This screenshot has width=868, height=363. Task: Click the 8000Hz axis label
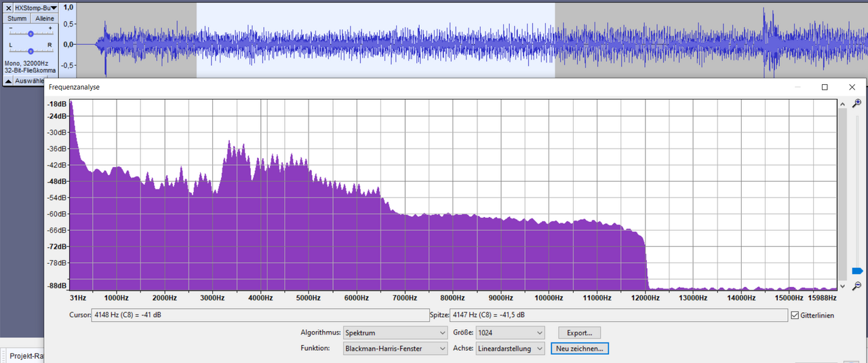coord(452,298)
